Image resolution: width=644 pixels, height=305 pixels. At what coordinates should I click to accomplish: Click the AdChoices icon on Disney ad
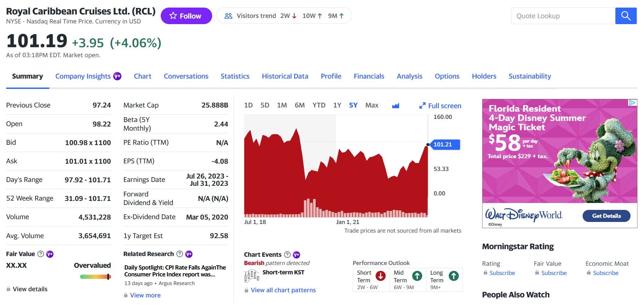(632, 102)
